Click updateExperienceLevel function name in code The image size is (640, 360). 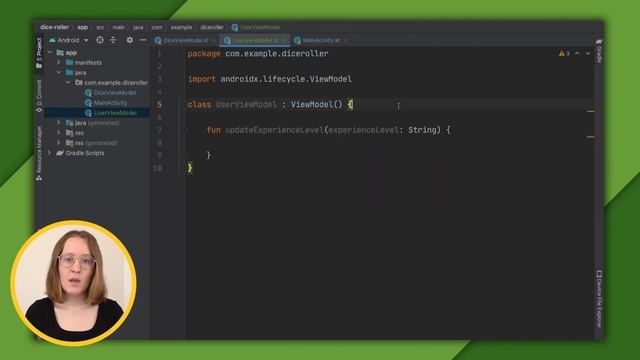(274, 130)
